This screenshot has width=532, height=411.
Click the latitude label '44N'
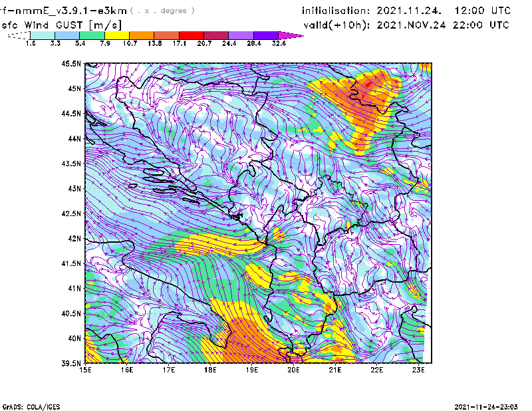[74, 138]
